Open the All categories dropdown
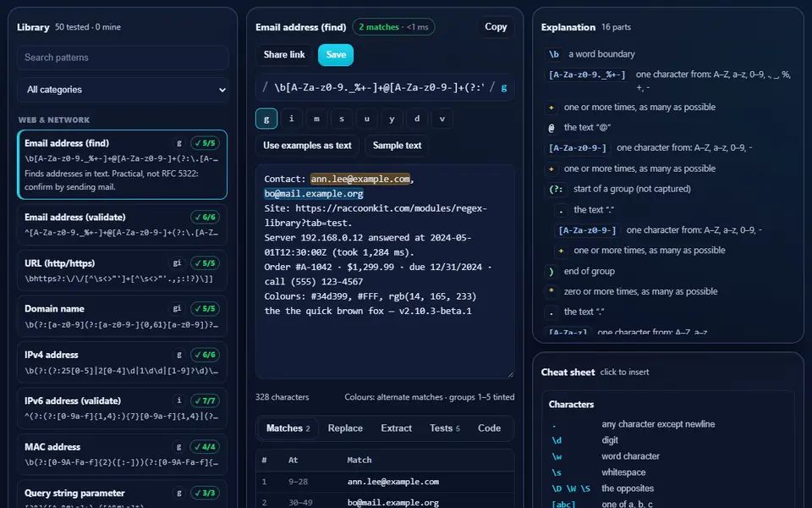 (123, 90)
